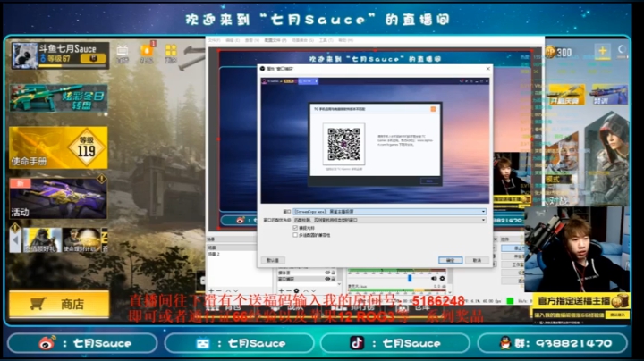Open the 窗口 window selection dropdown
Viewport: 644px width, 361px height.
point(390,212)
